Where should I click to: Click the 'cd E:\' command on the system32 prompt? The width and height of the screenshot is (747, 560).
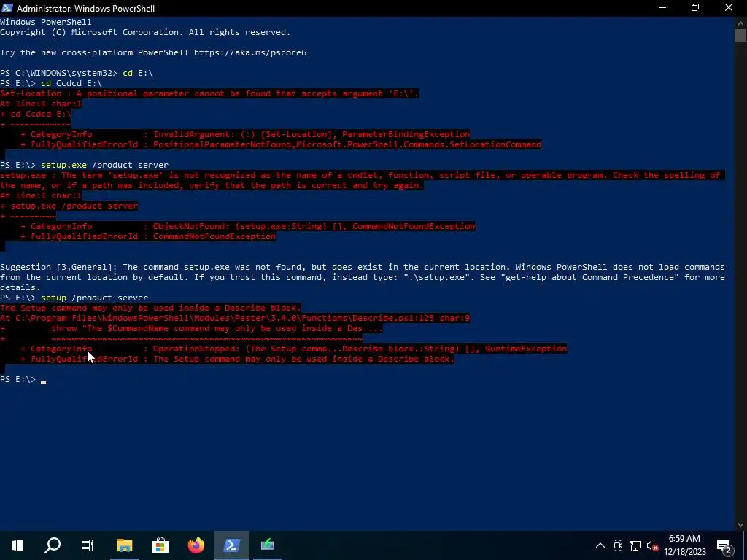pos(138,73)
